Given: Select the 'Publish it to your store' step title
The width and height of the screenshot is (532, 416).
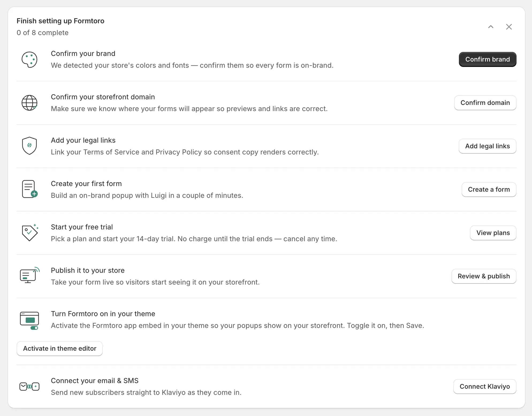Looking at the screenshot, I should click(x=88, y=270).
